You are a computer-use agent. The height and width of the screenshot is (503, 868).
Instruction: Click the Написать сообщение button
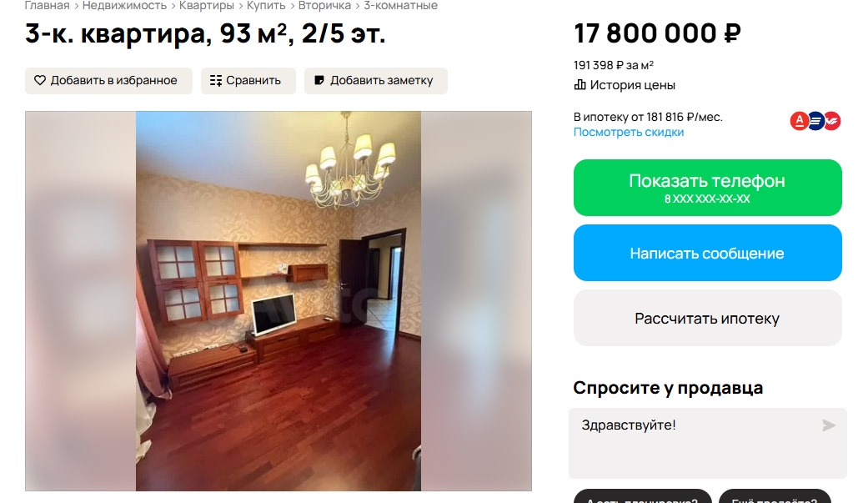[707, 253]
